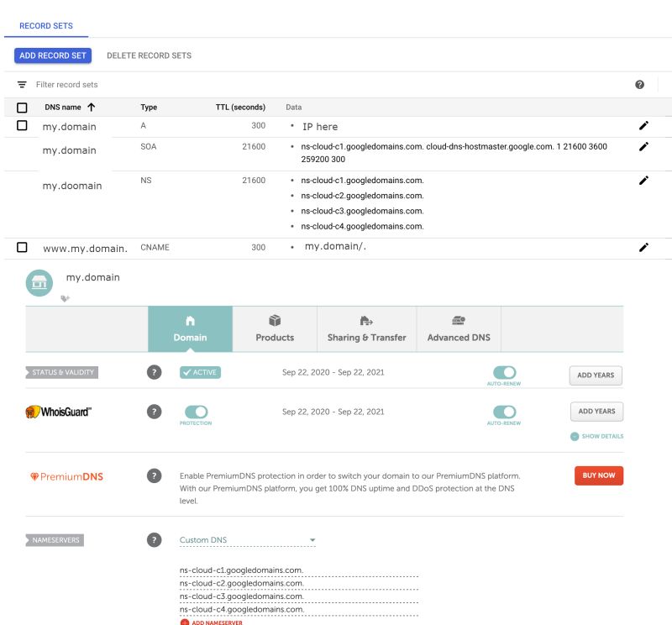
Task: Edit the A record with the pencil icon
Action: (643, 125)
